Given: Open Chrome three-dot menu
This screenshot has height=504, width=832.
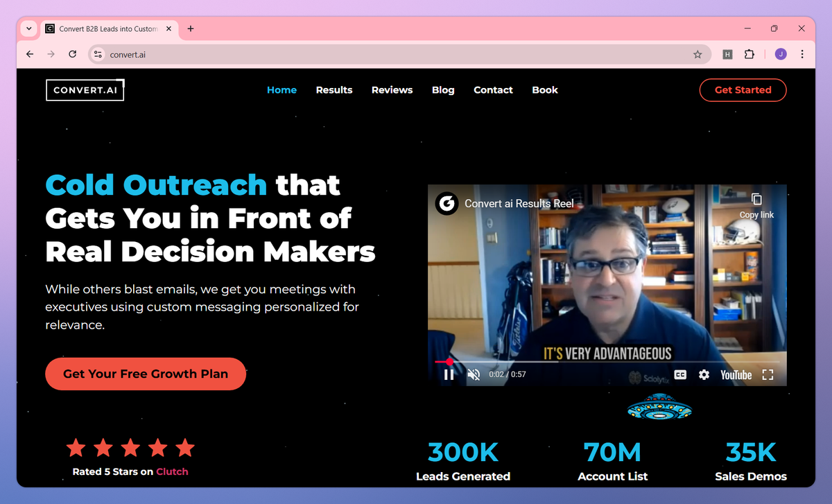Looking at the screenshot, I should [x=802, y=54].
